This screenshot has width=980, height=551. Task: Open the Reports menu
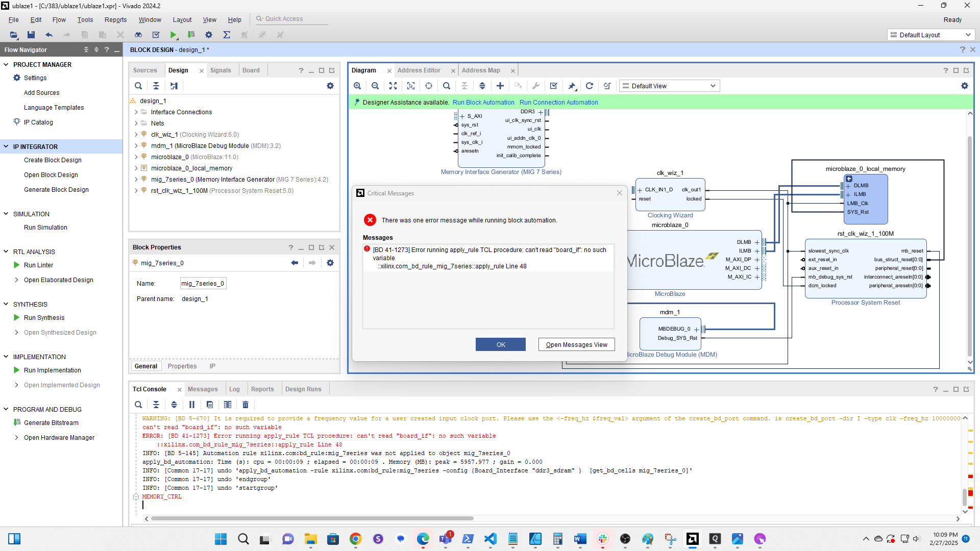coord(115,19)
